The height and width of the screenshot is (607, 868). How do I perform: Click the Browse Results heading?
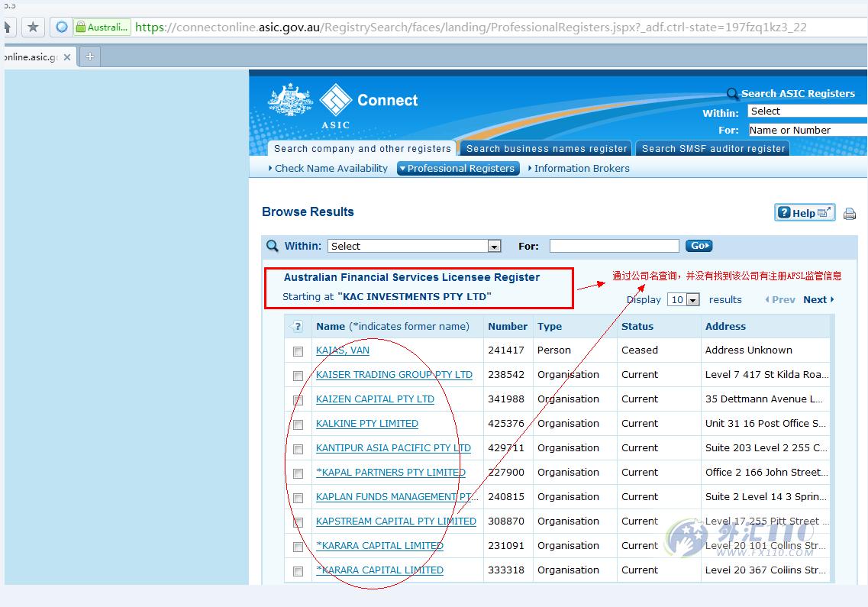click(x=308, y=211)
